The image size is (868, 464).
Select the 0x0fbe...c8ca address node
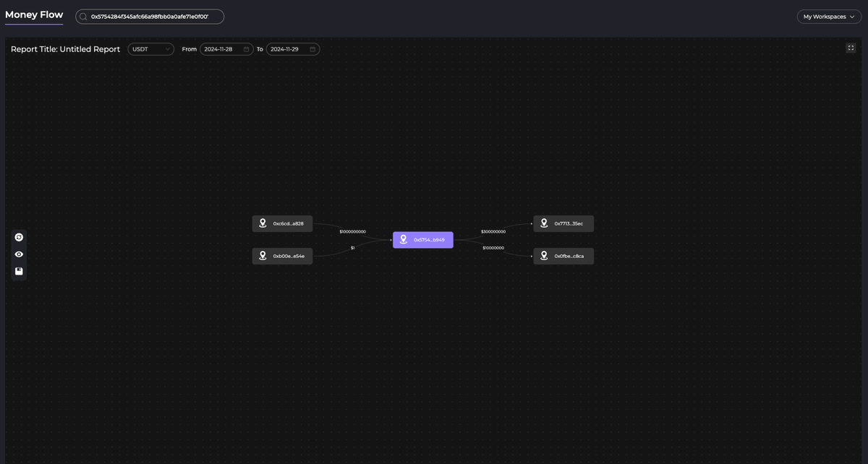569,256
